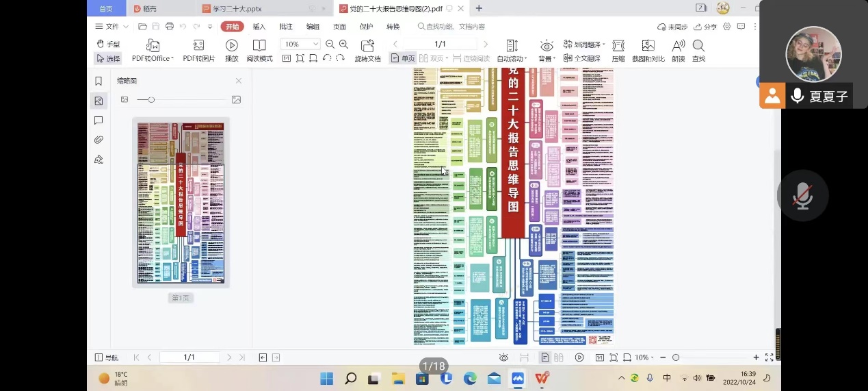
Task: Convert PDF to image via PDF转图片
Action: [x=198, y=51]
